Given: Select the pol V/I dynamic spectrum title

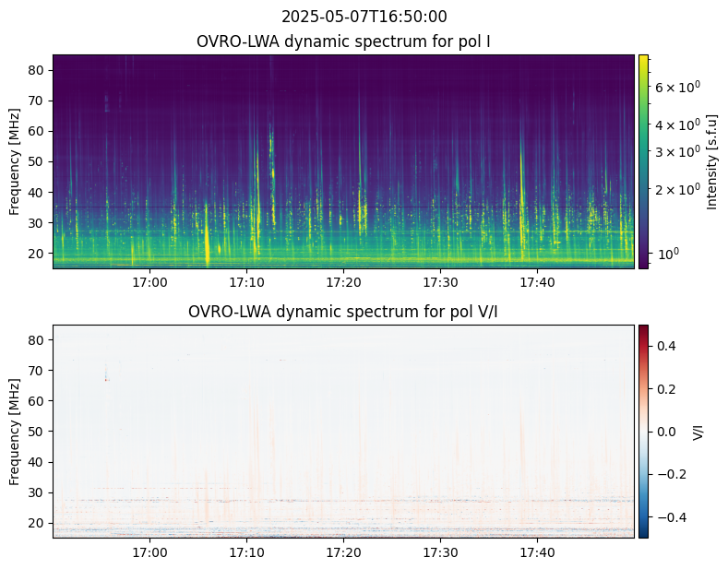Looking at the screenshot, I should [343, 312].
